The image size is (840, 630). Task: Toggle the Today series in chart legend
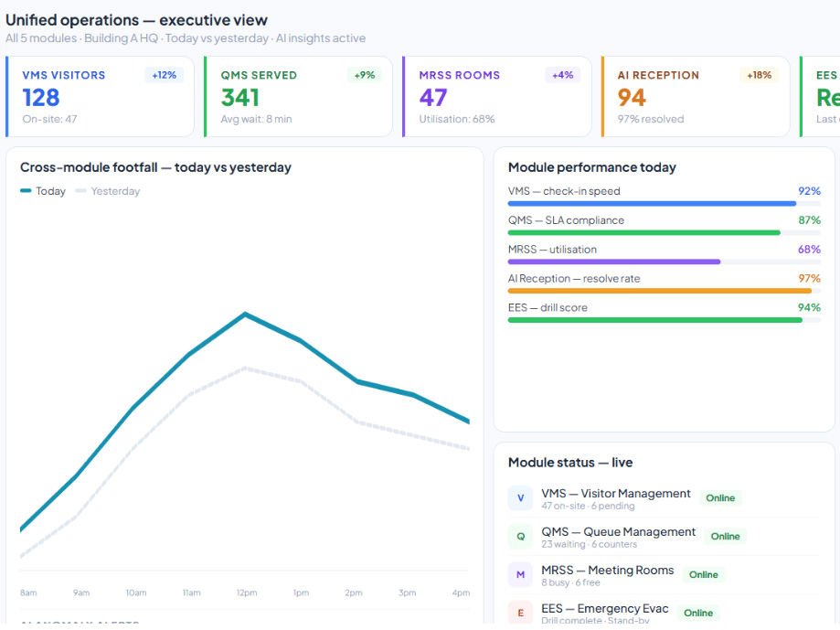pyautogui.click(x=43, y=191)
